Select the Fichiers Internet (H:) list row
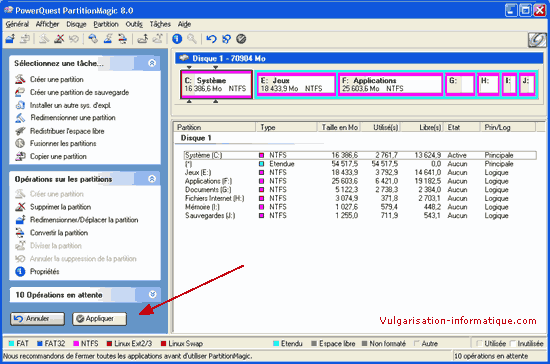The width and height of the screenshot is (550, 364). [360, 198]
